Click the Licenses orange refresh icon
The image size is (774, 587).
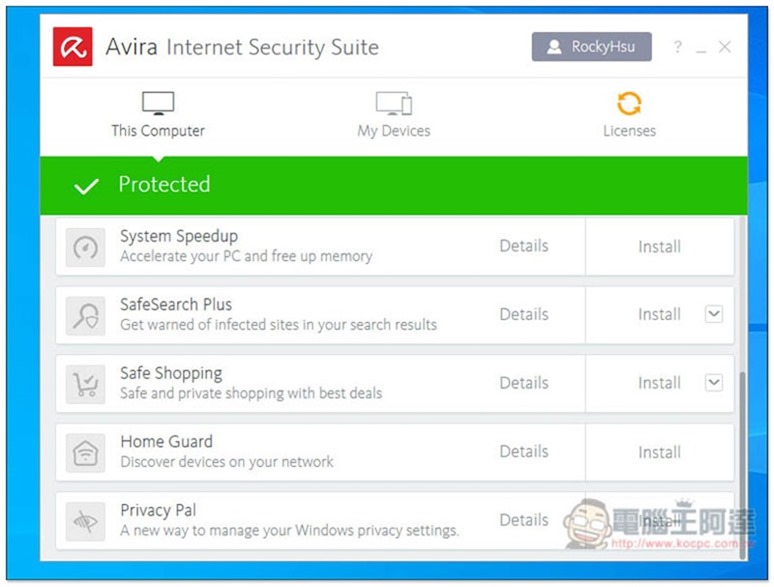tap(629, 104)
